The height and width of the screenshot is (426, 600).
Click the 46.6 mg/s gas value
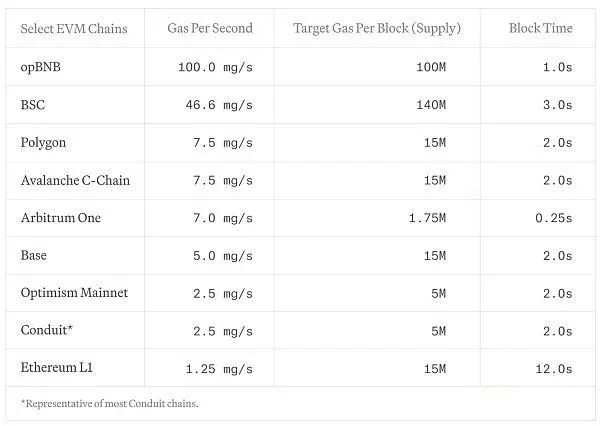[219, 105]
